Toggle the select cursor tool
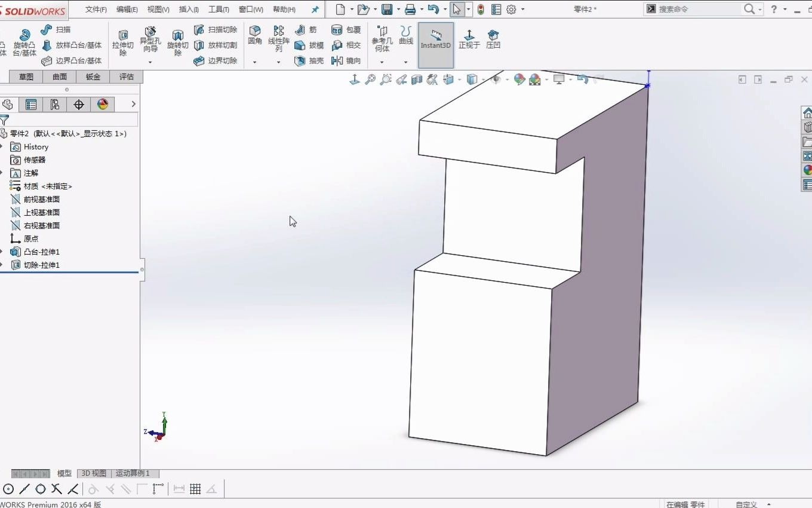 point(457,9)
